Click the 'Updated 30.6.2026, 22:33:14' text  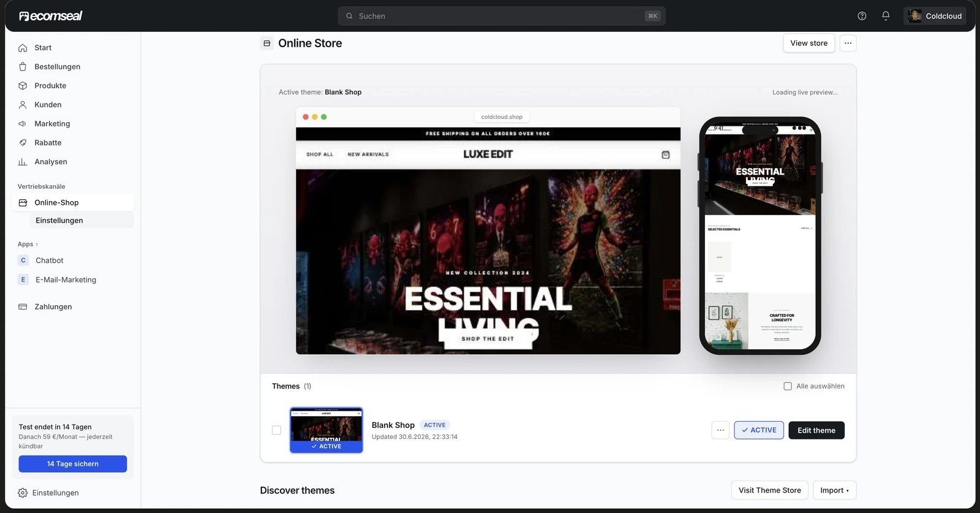coord(415,437)
